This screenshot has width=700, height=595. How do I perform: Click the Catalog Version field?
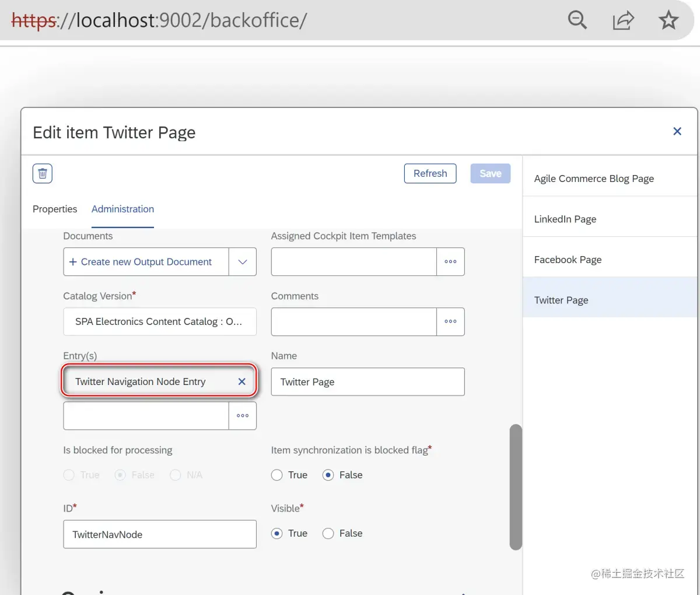pyautogui.click(x=160, y=321)
